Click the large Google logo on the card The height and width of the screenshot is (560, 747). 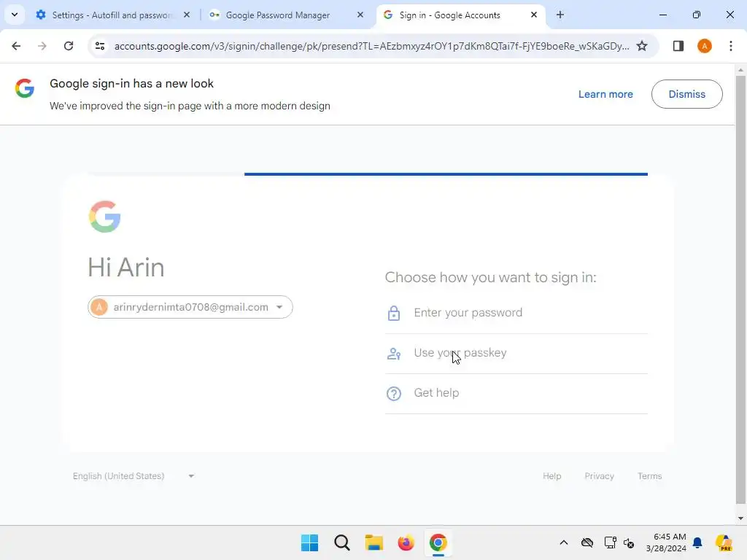pos(105,217)
